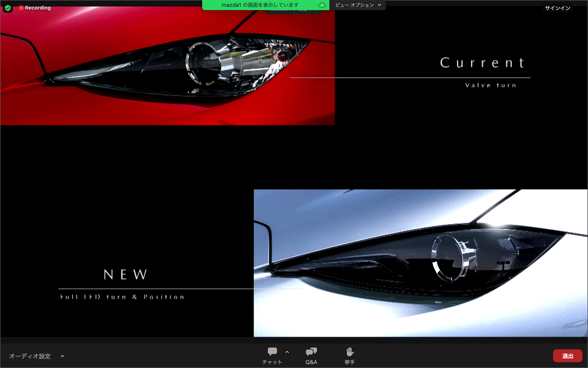Screen dimensions: 588x368
Task: Raise hand with the 挙手 icon
Action: pyautogui.click(x=350, y=356)
